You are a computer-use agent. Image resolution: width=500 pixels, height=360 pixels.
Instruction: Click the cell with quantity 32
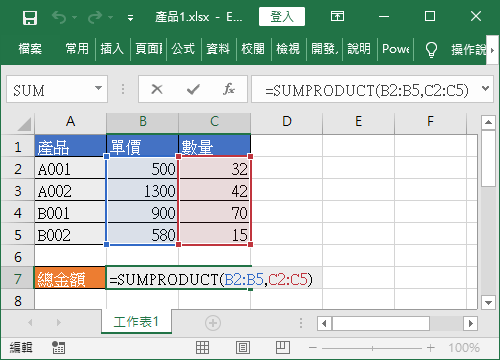pos(215,168)
